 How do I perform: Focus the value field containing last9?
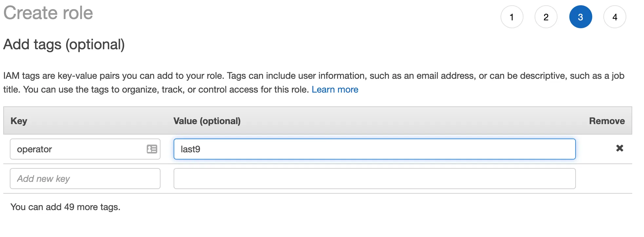tap(374, 149)
